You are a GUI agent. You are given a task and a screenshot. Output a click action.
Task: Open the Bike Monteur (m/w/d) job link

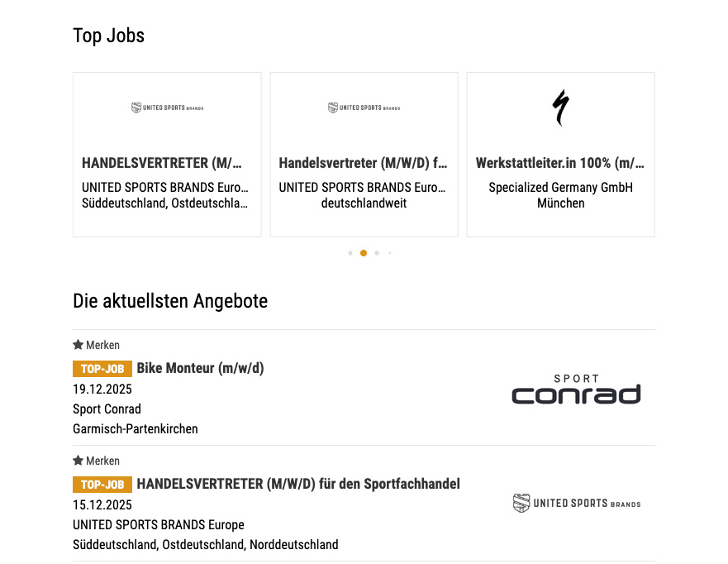[200, 368]
